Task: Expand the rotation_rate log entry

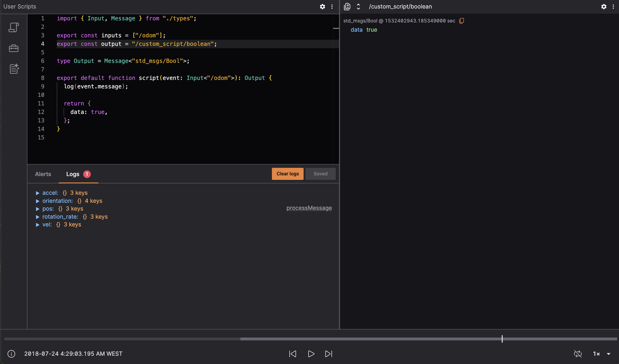Action: click(38, 217)
